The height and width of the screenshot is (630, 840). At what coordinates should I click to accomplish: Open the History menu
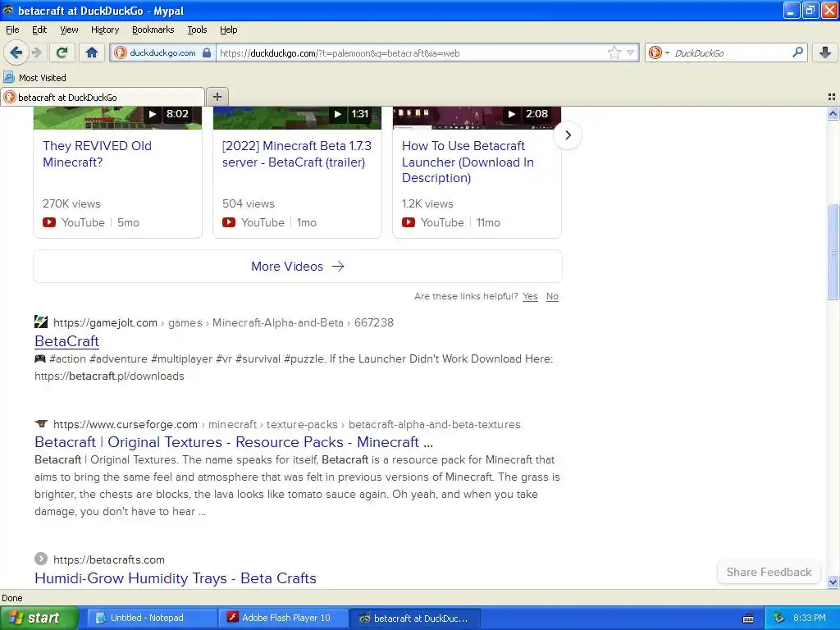pos(105,30)
